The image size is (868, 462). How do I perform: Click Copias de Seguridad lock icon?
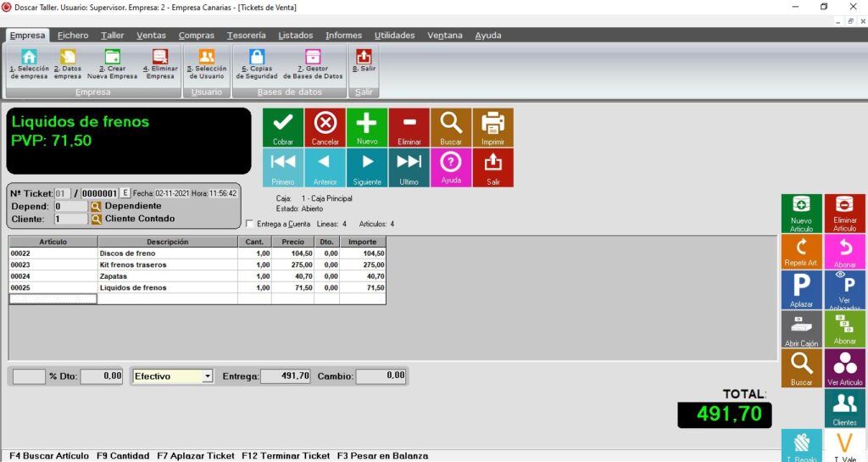(257, 64)
